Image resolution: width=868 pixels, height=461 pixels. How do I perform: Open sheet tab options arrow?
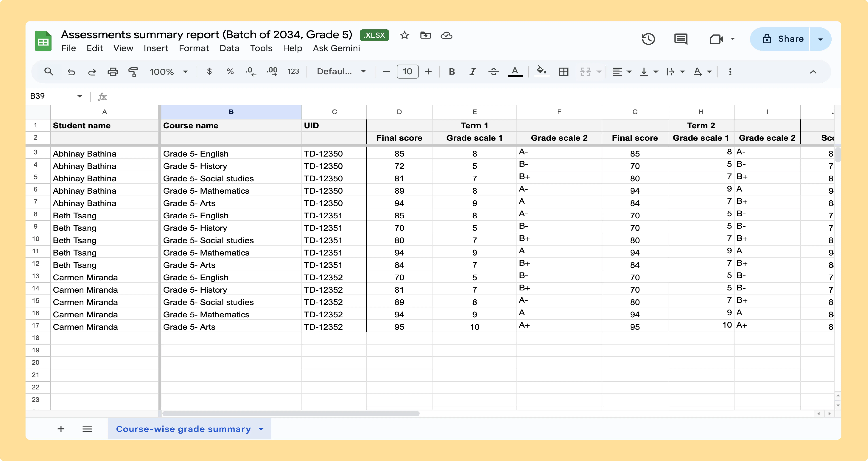(x=261, y=429)
